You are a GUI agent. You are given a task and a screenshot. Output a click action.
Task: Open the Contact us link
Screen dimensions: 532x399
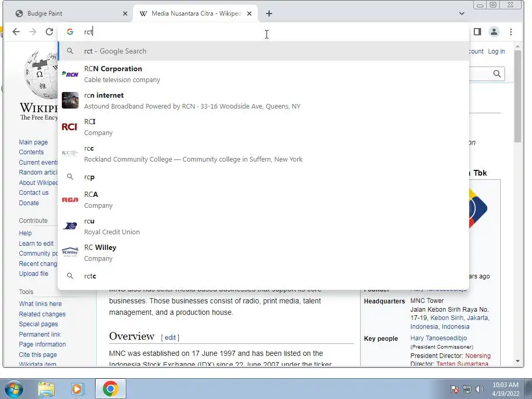[34, 192]
